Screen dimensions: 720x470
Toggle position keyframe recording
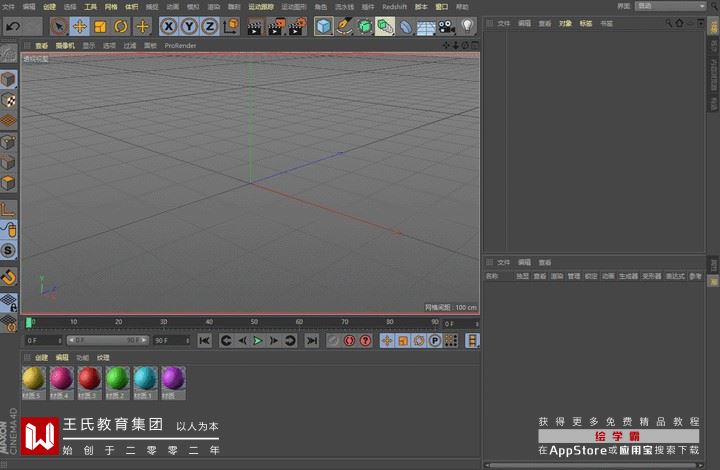(x=387, y=341)
